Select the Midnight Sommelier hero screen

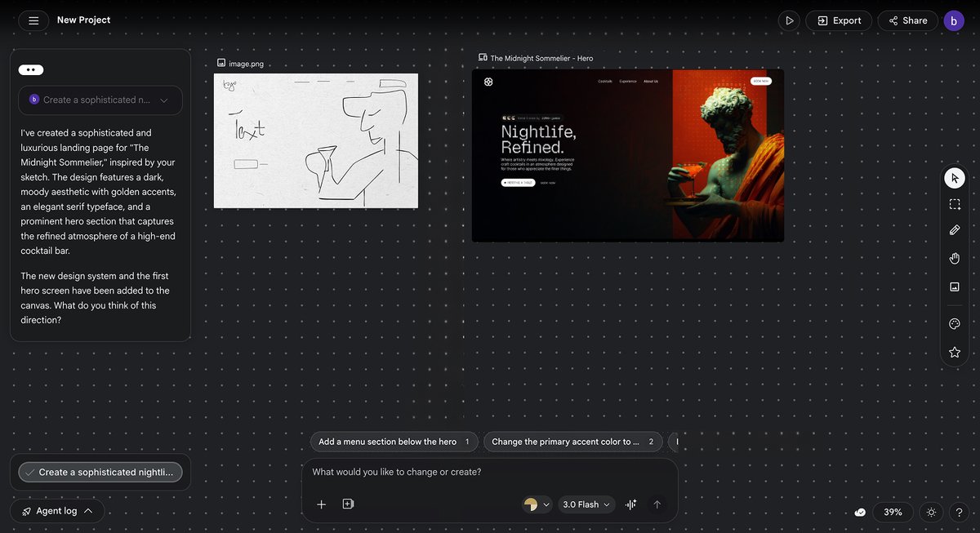click(628, 156)
